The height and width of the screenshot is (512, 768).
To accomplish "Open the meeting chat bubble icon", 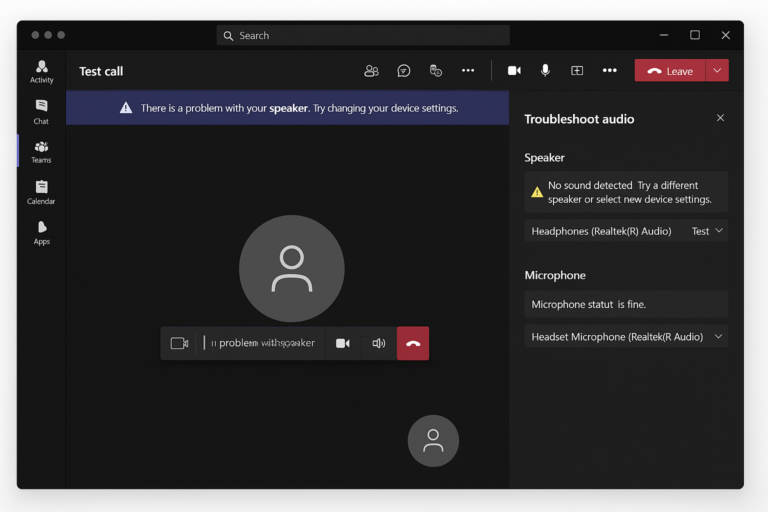I will pyautogui.click(x=404, y=71).
